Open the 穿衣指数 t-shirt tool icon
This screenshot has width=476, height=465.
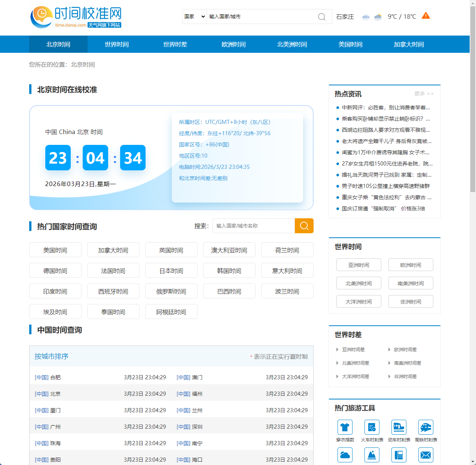(345, 427)
